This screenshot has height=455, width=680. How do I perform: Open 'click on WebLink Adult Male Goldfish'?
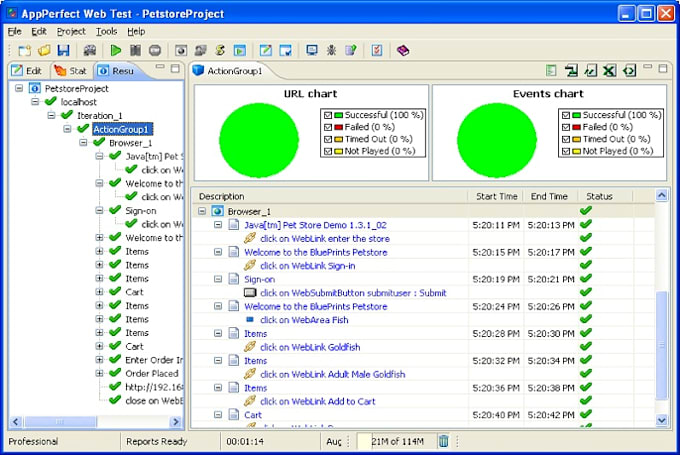coord(333,374)
